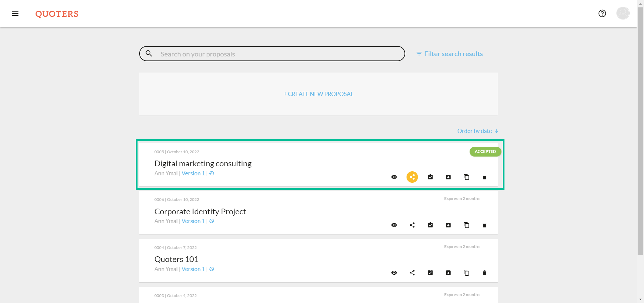Viewport: 644px width, 303px height.
Task: Click CREATE NEW PROPOSAL
Action: point(318,94)
